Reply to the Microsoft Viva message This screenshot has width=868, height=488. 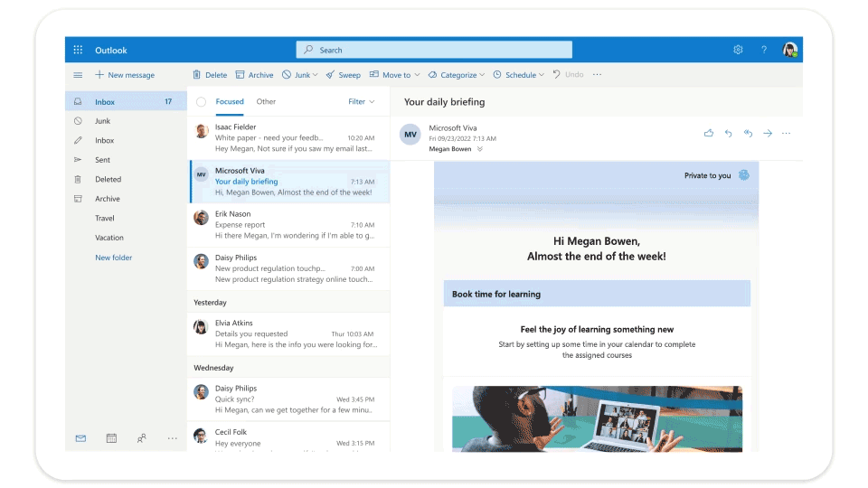(x=729, y=134)
